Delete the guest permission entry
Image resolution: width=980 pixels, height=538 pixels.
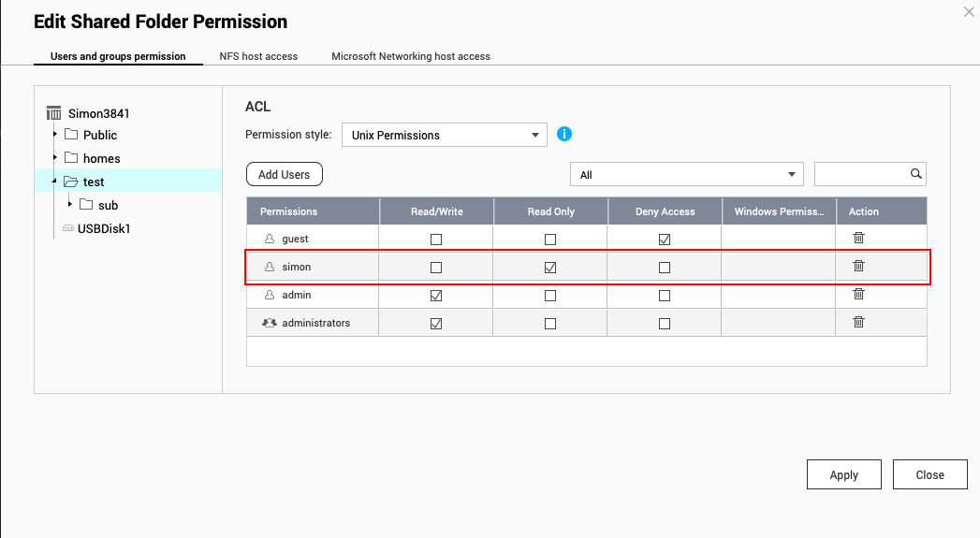[858, 239]
